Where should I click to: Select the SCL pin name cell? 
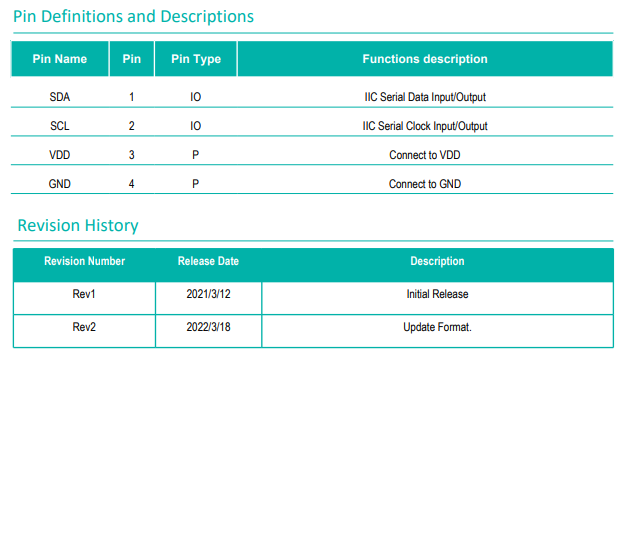(x=60, y=126)
